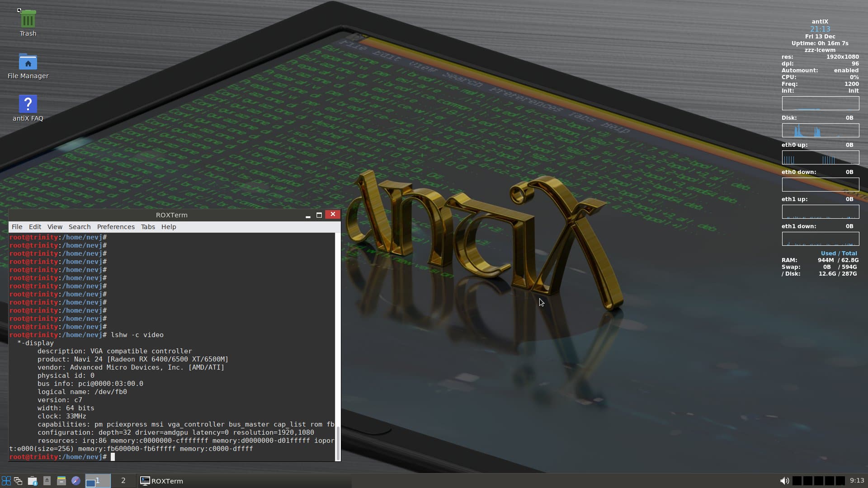Click 'width: 64 bits' line
The image size is (868, 488).
tap(66, 408)
